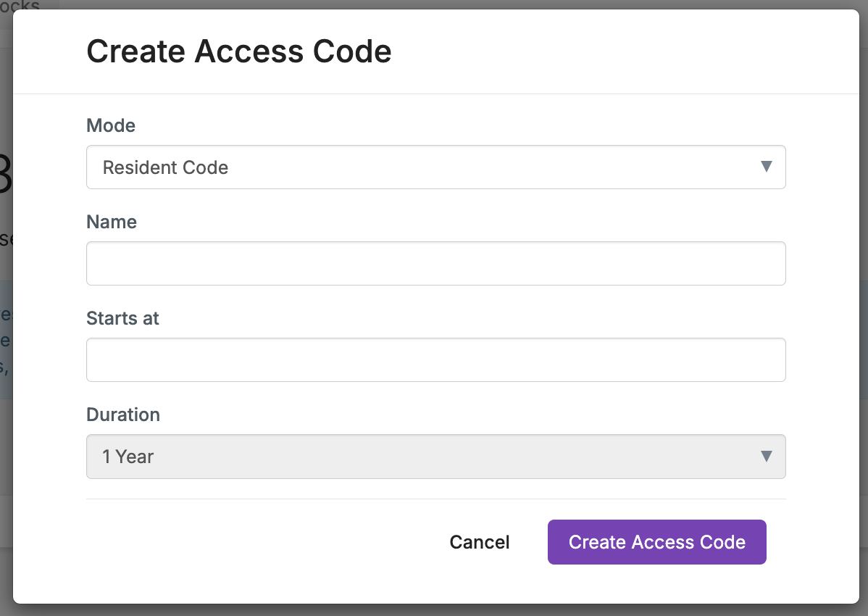Click dimmed backdrop below the dialog

coord(435,610)
